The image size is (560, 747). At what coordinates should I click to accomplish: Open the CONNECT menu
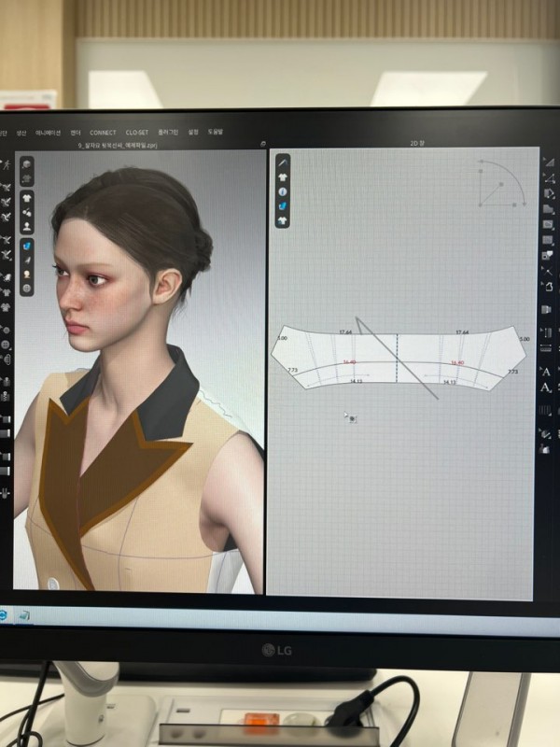pos(103,133)
